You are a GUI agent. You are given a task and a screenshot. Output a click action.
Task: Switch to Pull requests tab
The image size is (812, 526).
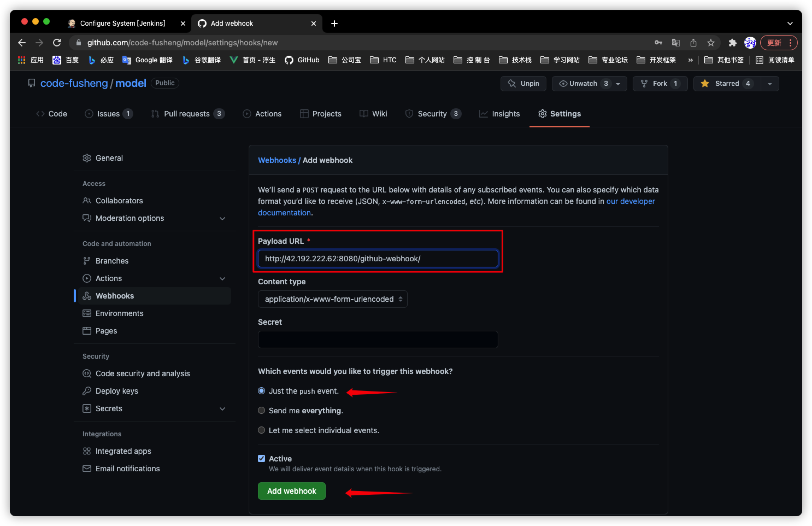coord(187,114)
